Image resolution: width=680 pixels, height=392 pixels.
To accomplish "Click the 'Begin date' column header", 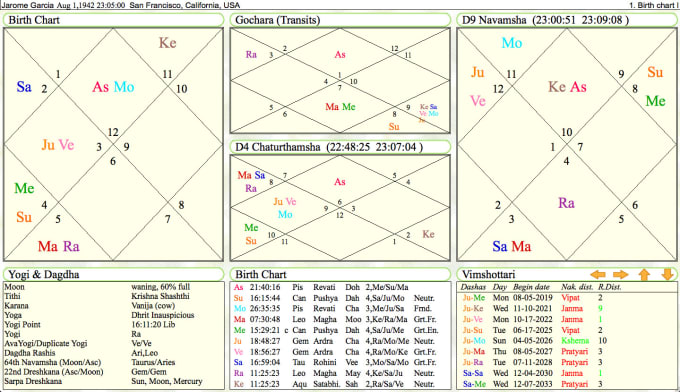I will [x=531, y=287].
